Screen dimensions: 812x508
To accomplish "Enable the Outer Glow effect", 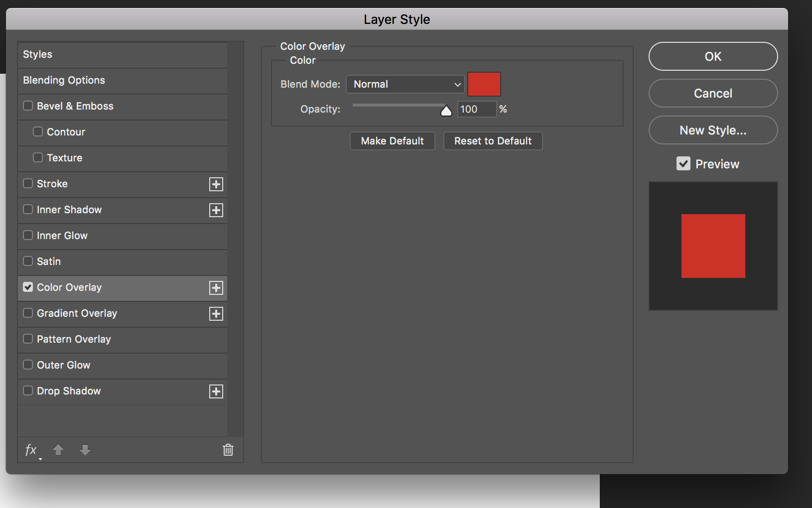I will tap(28, 365).
